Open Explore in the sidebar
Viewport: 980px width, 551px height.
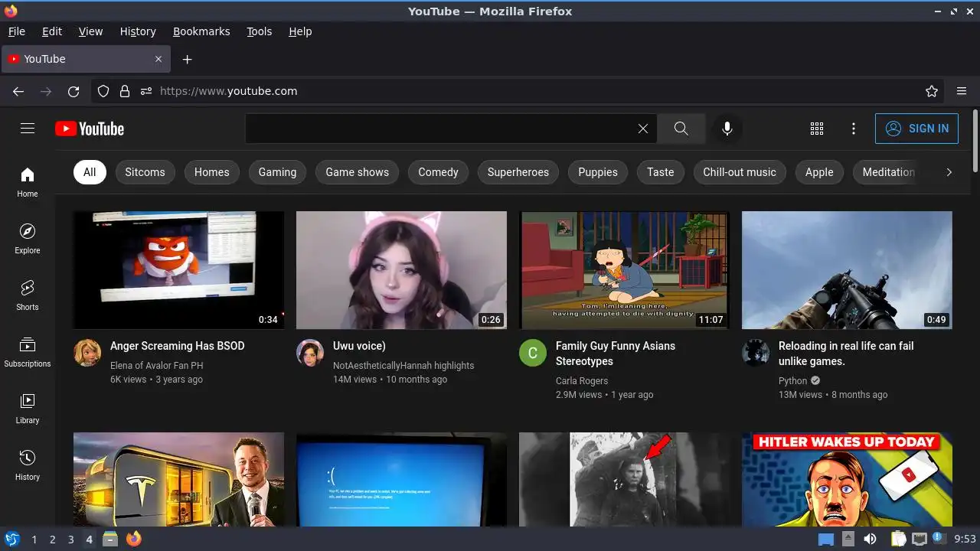[28, 239]
